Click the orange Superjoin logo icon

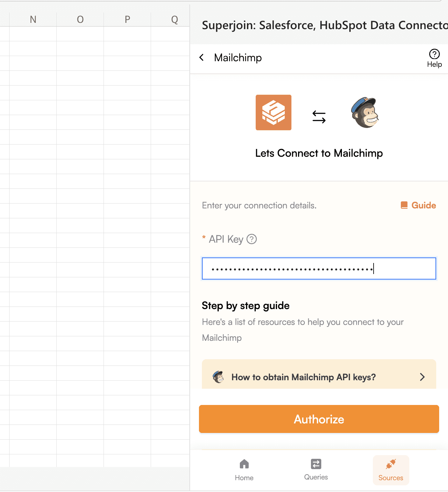coord(273,112)
